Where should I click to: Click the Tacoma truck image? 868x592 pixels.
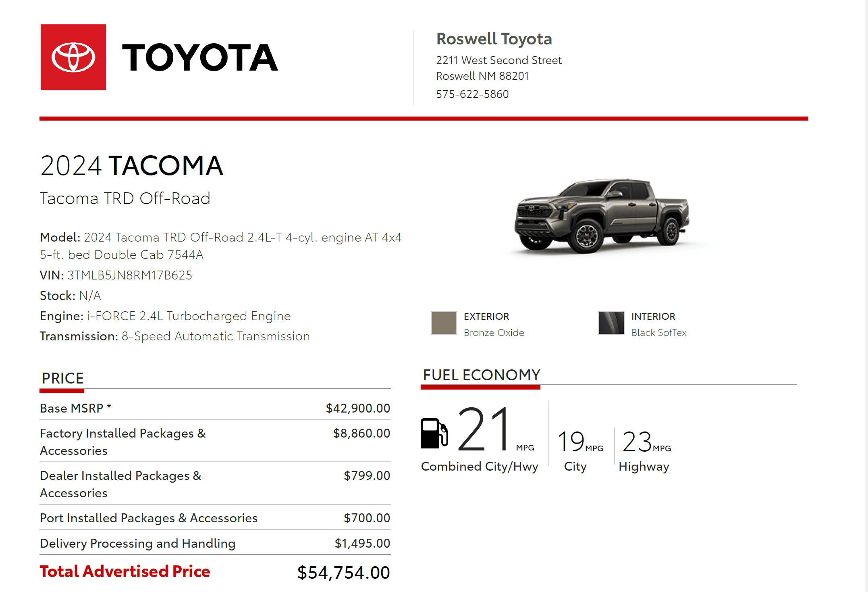pyautogui.click(x=602, y=217)
